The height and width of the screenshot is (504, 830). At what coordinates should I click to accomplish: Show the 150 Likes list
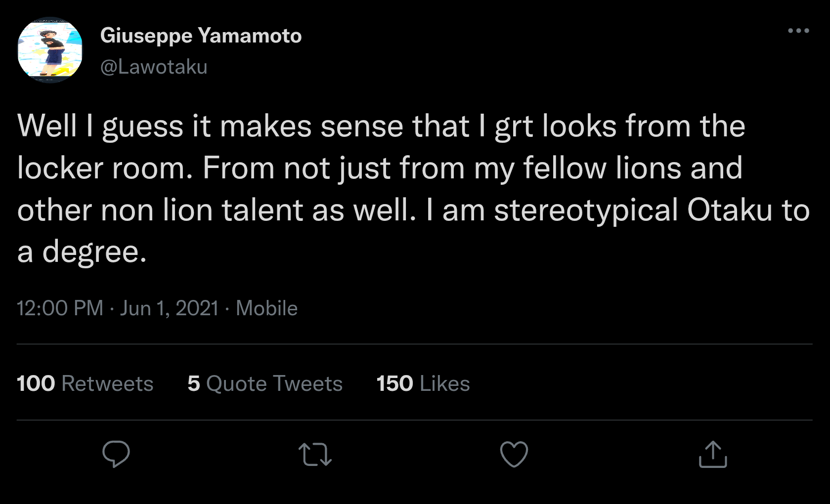423,383
